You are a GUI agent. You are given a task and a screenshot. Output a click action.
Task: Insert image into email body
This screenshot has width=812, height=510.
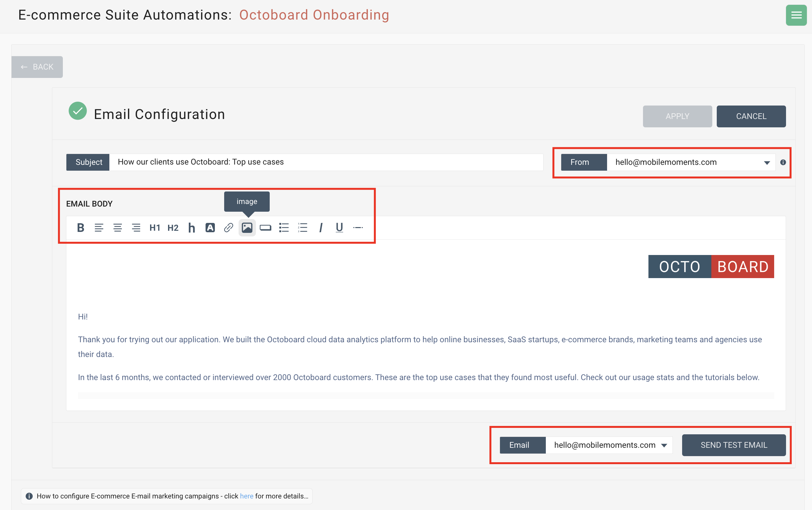(247, 227)
